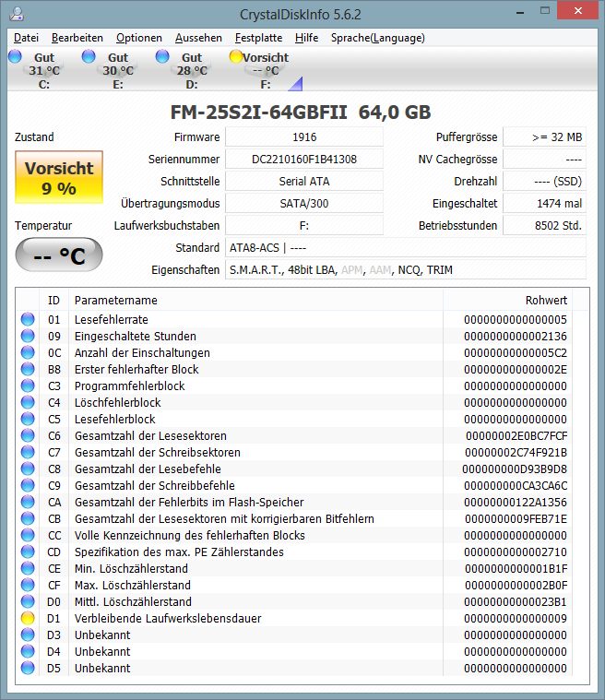The height and width of the screenshot is (700, 605).
Task: Click raw value 0000000000002710
Action: point(516,552)
